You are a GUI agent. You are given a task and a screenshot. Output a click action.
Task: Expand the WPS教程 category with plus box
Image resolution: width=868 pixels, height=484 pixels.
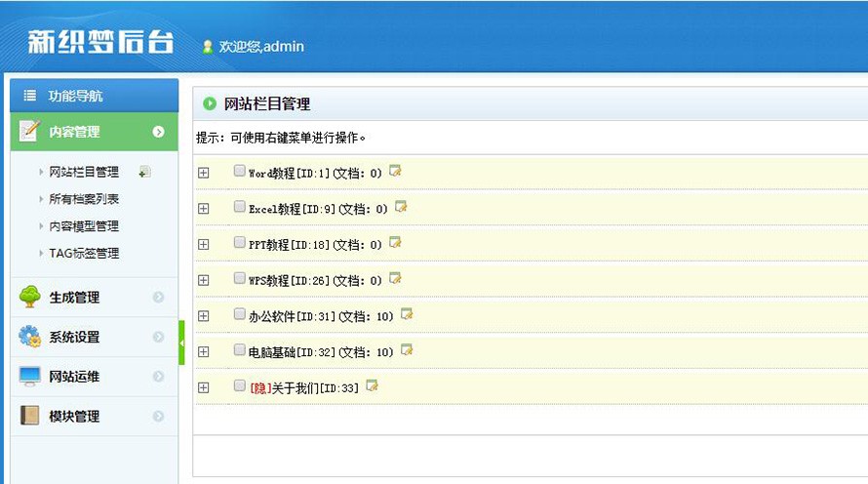click(x=204, y=280)
